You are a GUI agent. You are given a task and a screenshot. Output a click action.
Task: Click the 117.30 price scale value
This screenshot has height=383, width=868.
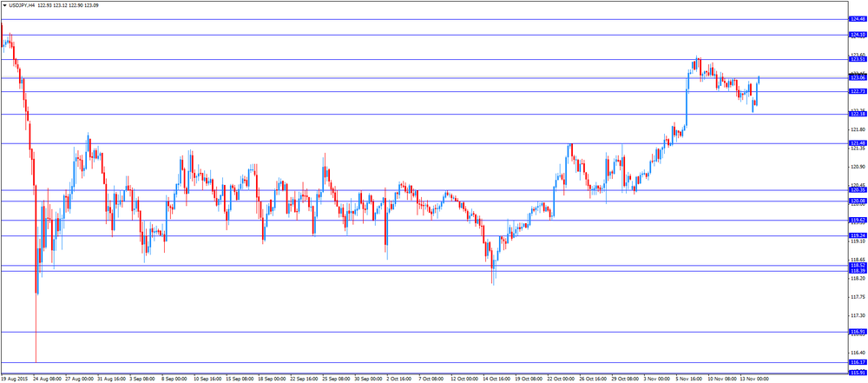tap(858, 315)
